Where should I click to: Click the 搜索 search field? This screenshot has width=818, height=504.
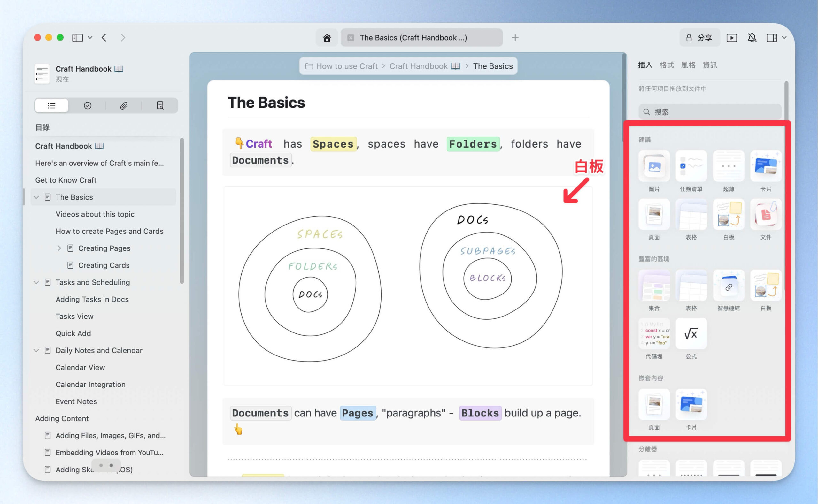pyautogui.click(x=710, y=112)
